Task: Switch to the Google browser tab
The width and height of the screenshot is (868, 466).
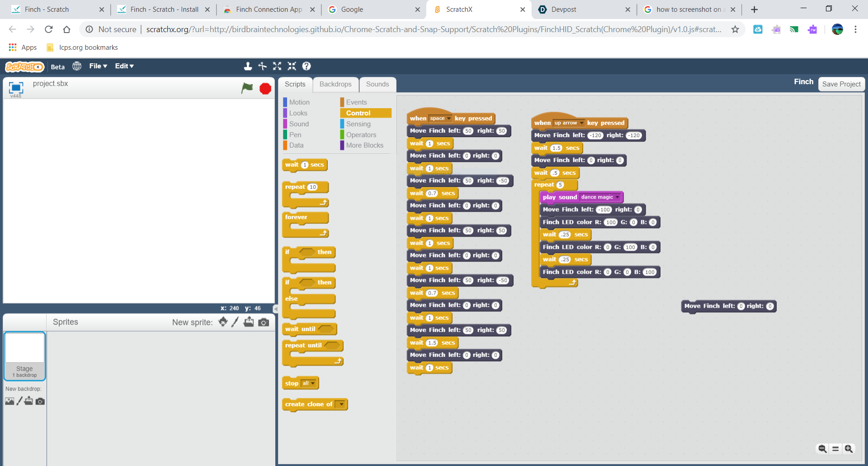Action: click(373, 10)
